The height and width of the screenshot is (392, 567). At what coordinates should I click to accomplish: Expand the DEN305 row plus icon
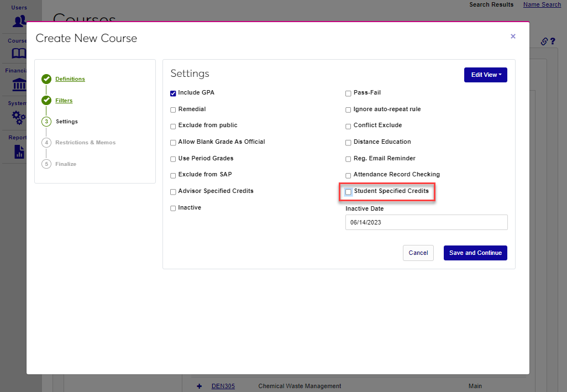pyautogui.click(x=200, y=386)
